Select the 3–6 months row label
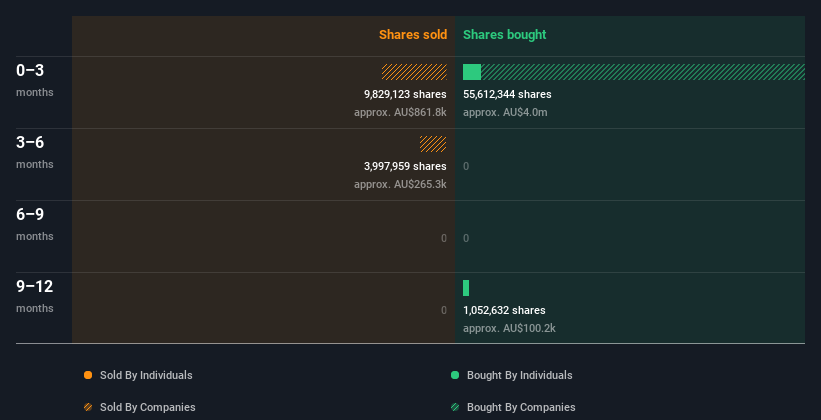Image resolution: width=821 pixels, height=420 pixels. coord(35,152)
